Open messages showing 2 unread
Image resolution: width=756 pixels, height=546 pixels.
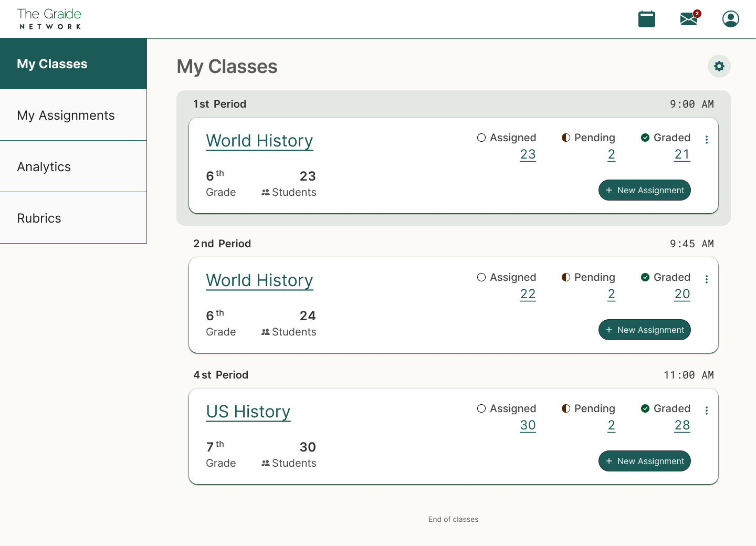click(x=688, y=19)
